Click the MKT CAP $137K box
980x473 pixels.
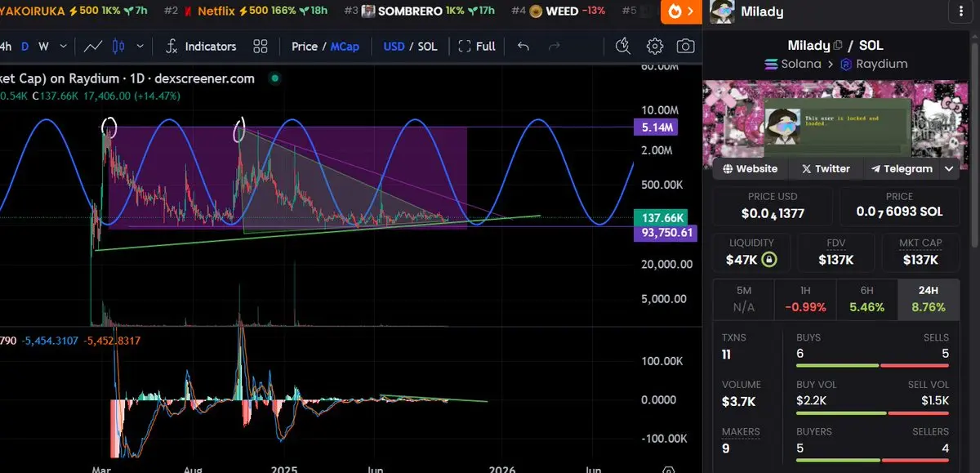920,252
